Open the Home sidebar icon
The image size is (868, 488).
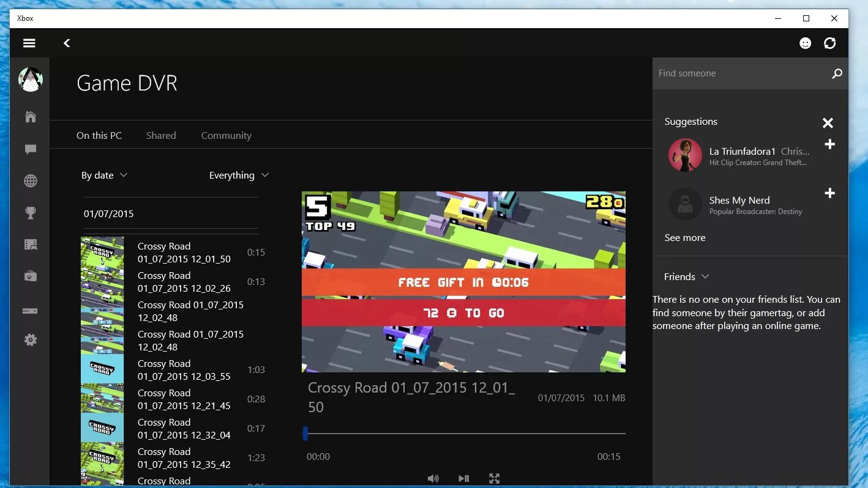tap(30, 117)
